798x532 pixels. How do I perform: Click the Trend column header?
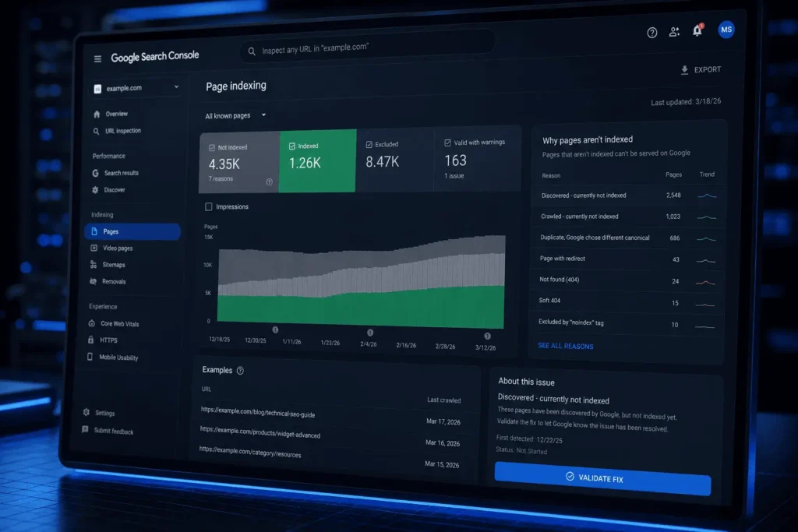click(707, 174)
